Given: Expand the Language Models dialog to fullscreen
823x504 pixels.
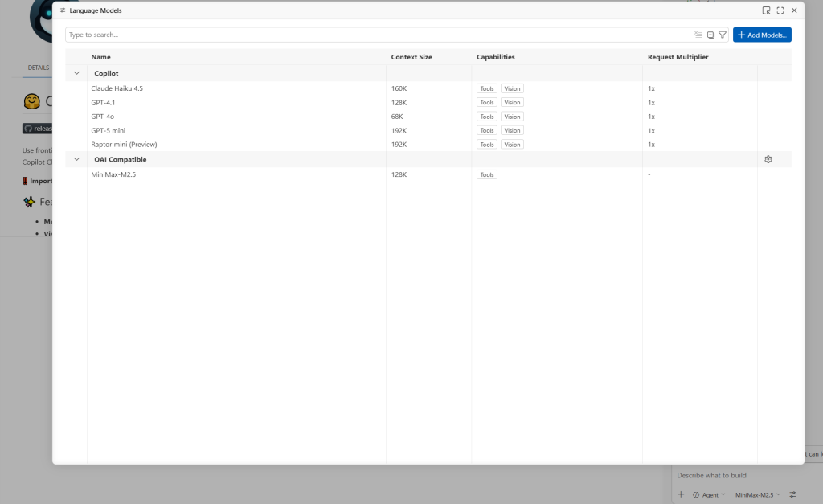Looking at the screenshot, I should coord(778,10).
